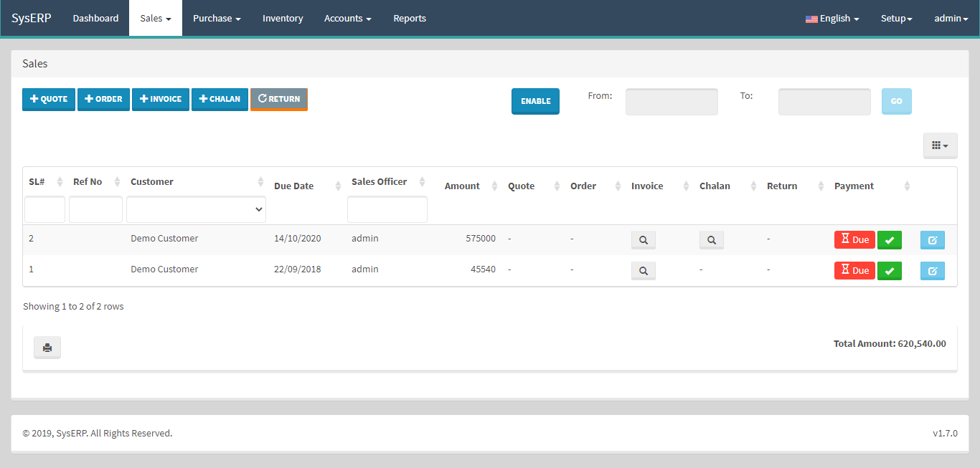980x468 pixels.
Task: Sort by Ref No column arrows
Action: 118,182
